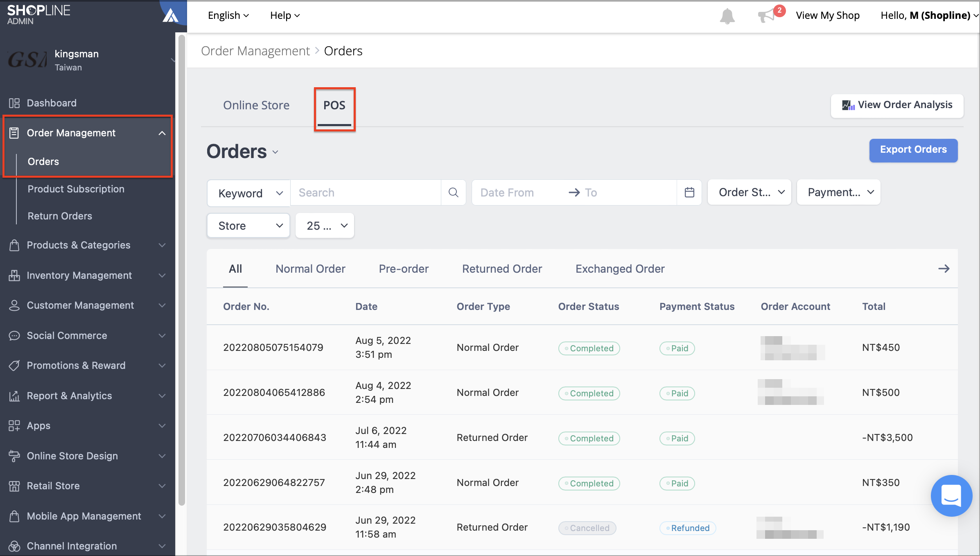Expand the Products & Categories chevron

pyautogui.click(x=162, y=245)
